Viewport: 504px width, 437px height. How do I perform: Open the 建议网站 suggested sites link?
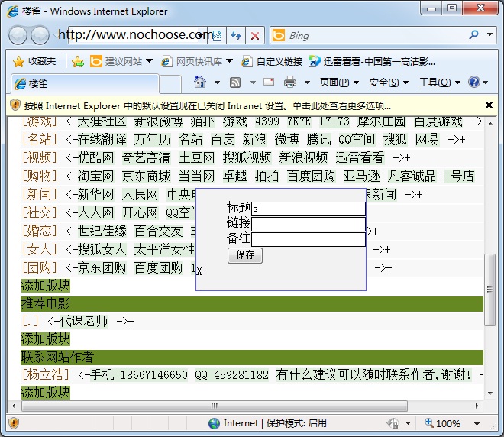[x=118, y=61]
